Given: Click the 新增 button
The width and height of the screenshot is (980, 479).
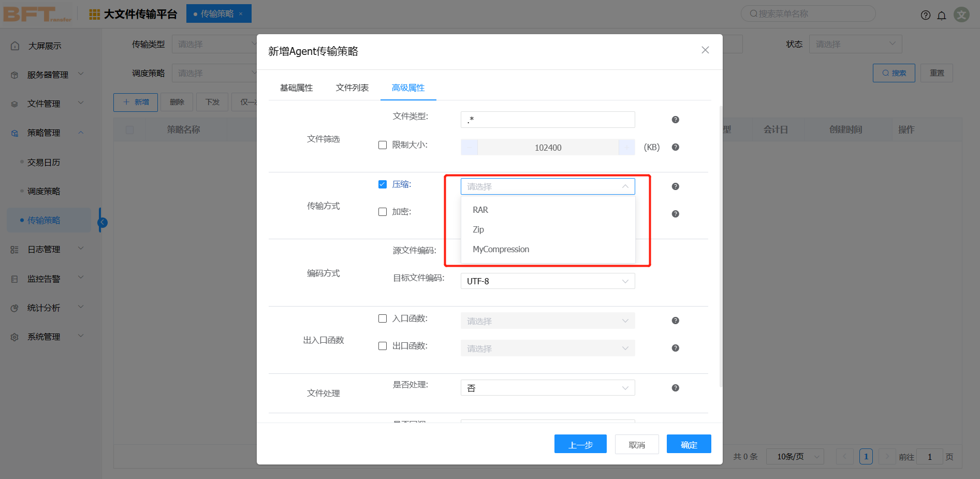Looking at the screenshot, I should [136, 102].
